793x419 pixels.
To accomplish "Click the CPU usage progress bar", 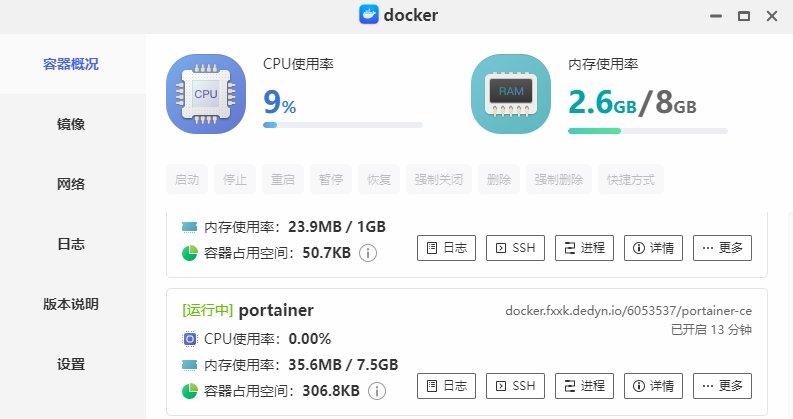I will (x=342, y=125).
